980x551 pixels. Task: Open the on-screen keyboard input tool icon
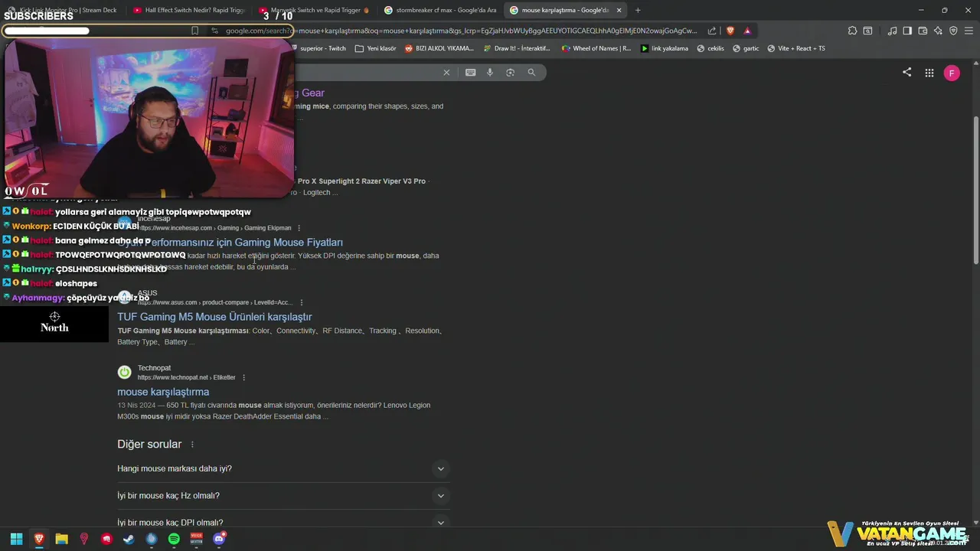point(470,73)
